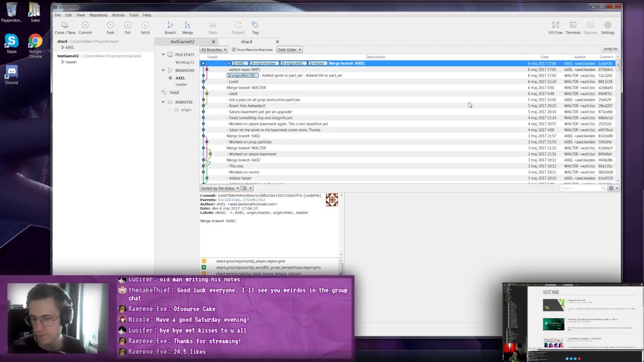This screenshot has width=644, height=362.
Task: Pull changes using the Pull icon
Action: point(128,28)
